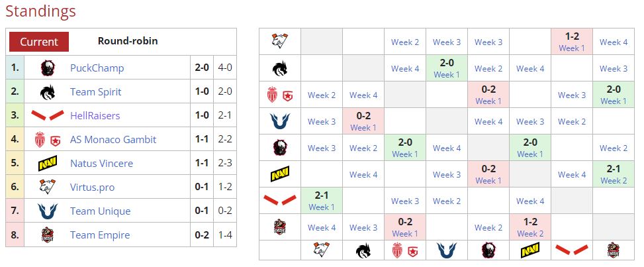The height and width of the screenshot is (267, 644).
Task: Select the Current standings tab
Action: pyautogui.click(x=39, y=42)
